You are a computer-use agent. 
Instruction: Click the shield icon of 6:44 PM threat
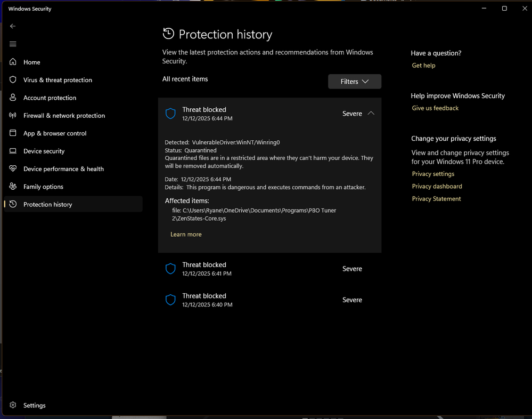[170, 114]
